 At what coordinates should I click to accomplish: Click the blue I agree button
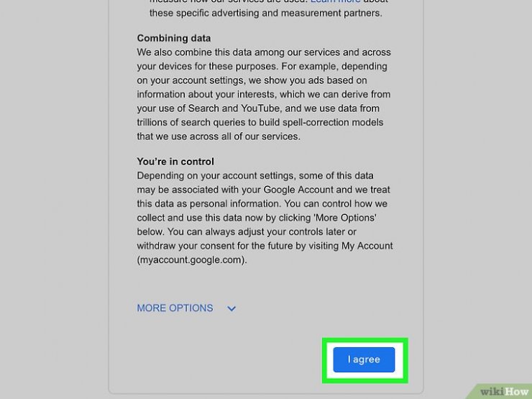364,359
